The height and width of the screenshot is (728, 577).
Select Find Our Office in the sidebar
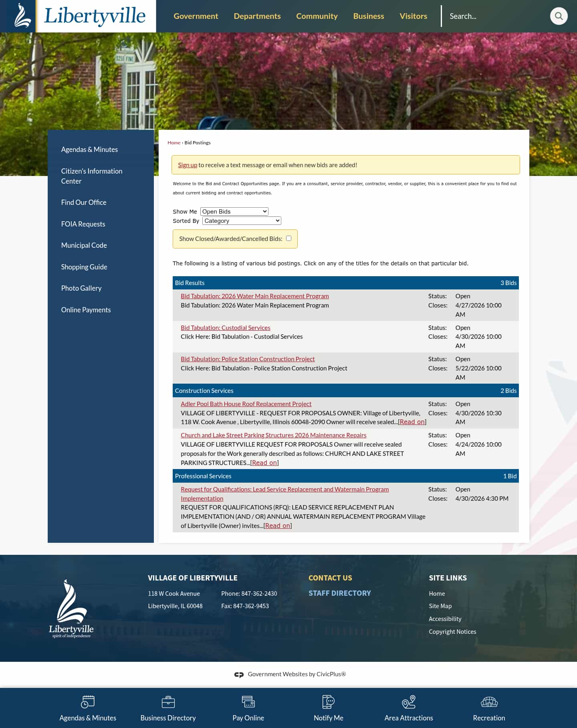84,202
